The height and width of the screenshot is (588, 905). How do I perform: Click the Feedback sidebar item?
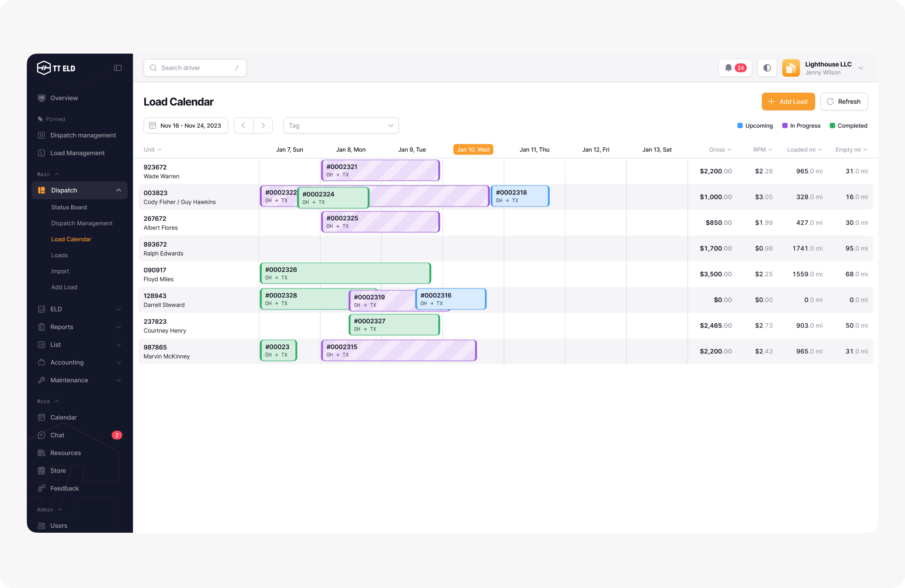pyautogui.click(x=65, y=488)
